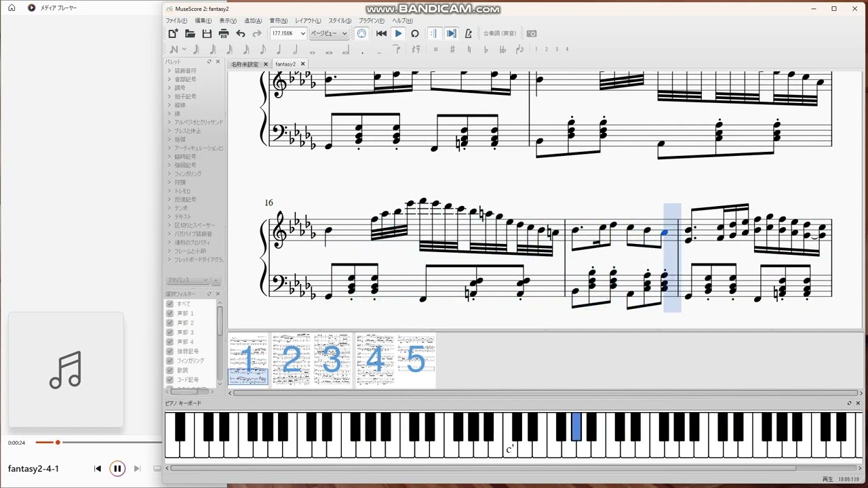Skip to previous track in media player
Viewport: 868px width, 488px height.
(98, 468)
